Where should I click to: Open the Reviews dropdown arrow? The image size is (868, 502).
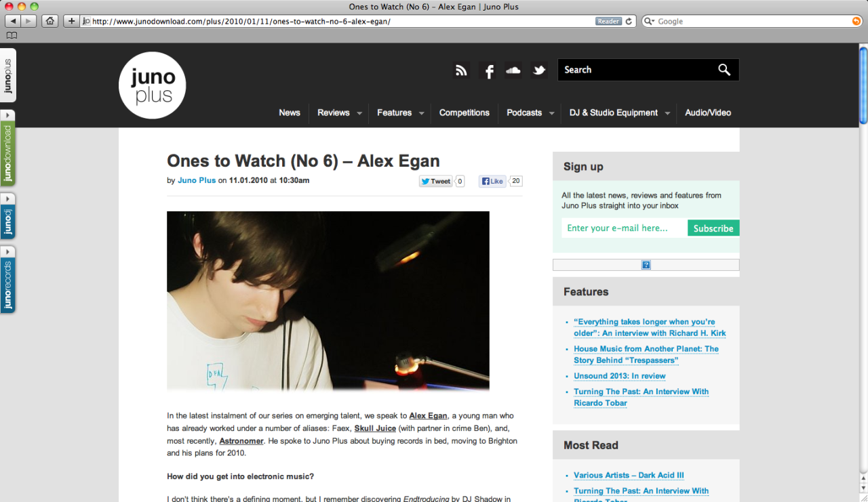pos(359,113)
